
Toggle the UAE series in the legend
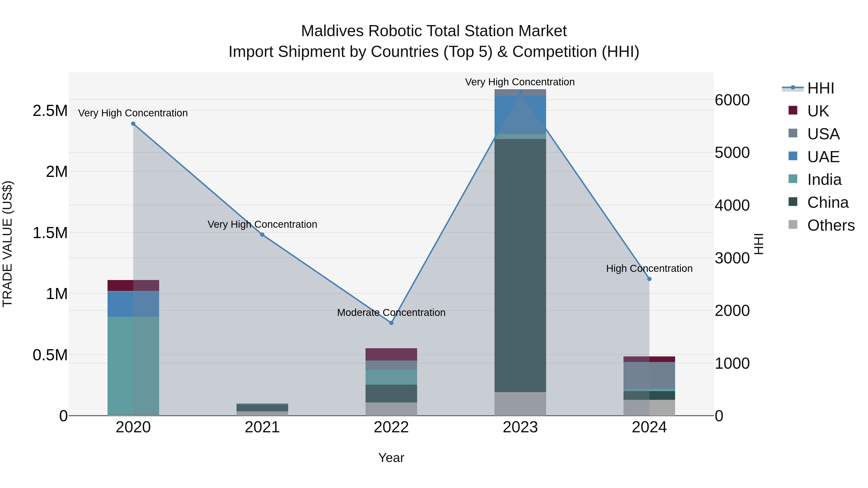[x=814, y=157]
